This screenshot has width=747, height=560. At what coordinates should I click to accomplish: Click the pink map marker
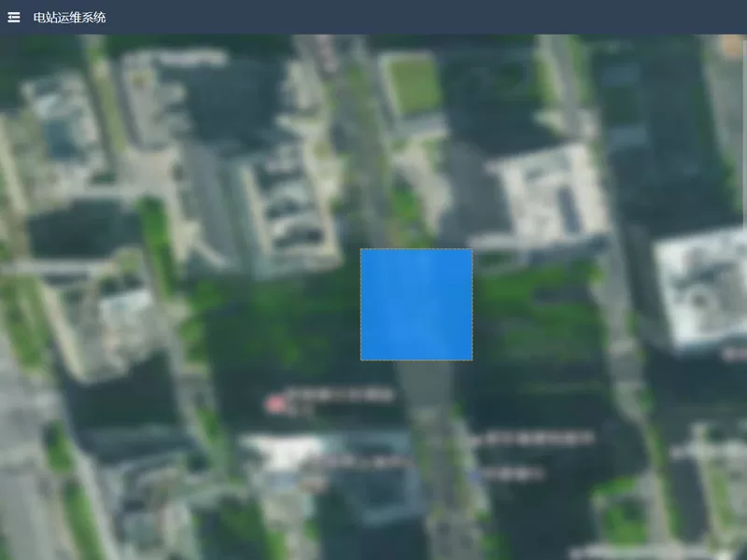[x=275, y=405]
